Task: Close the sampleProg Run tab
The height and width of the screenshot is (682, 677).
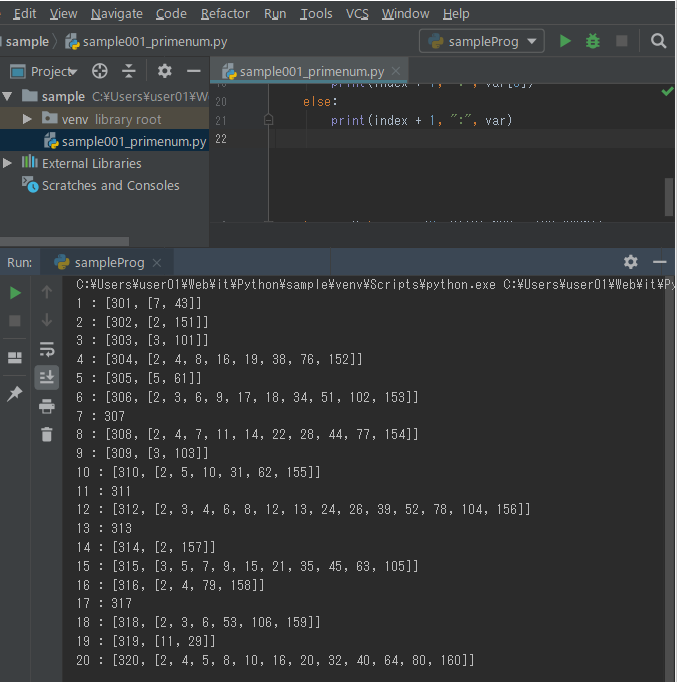Action: [x=158, y=262]
